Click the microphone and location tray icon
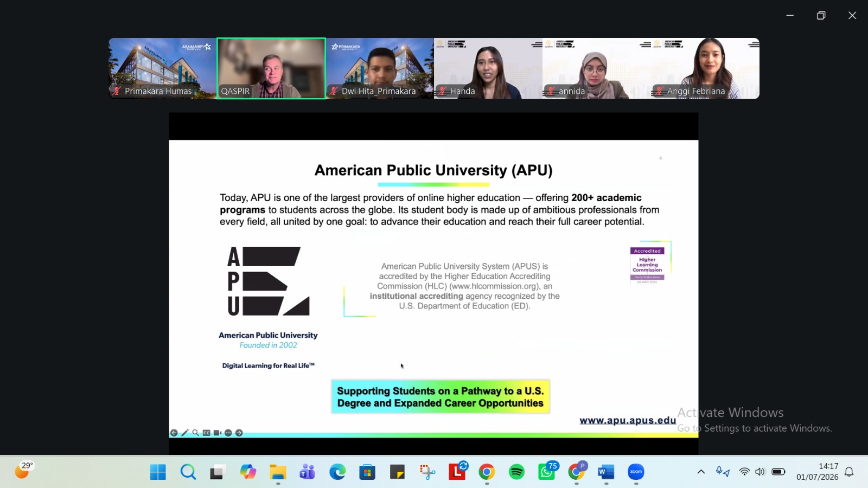Image resolution: width=868 pixels, height=488 pixels. pos(723,472)
